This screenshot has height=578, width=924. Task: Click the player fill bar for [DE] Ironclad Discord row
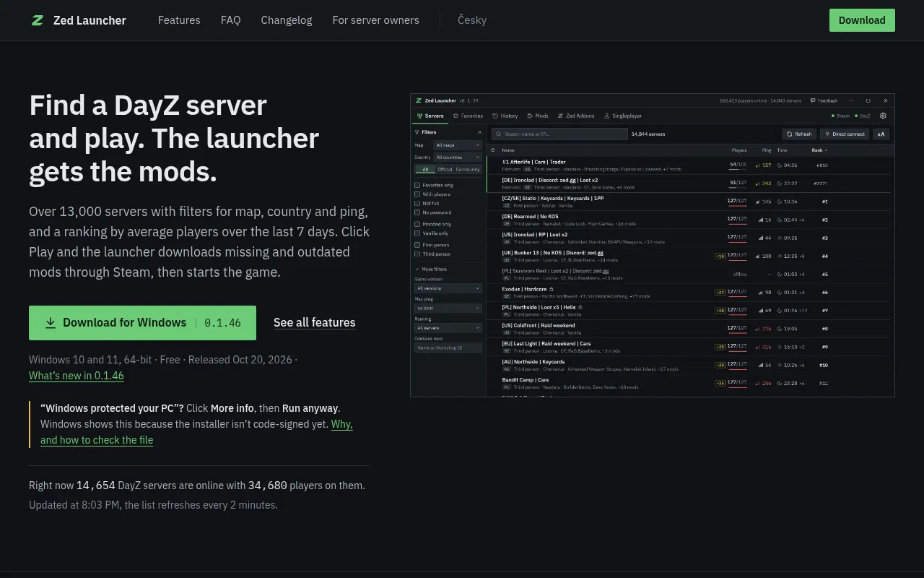coord(737,188)
